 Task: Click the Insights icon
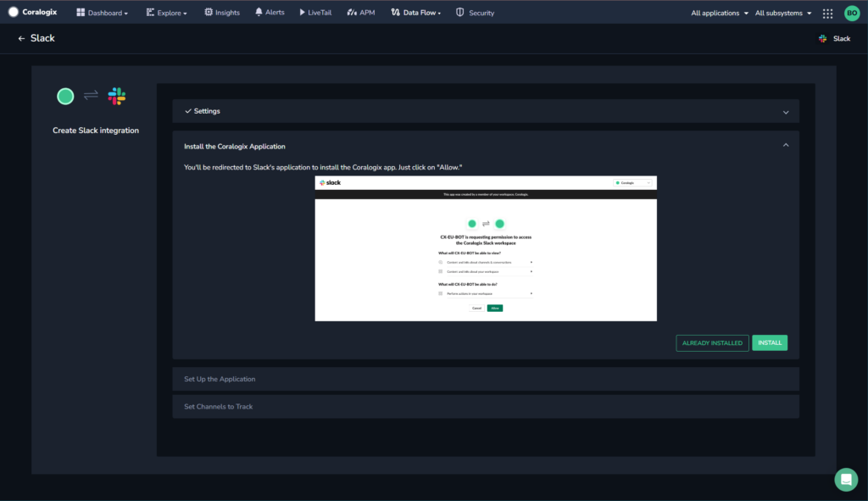coord(209,12)
